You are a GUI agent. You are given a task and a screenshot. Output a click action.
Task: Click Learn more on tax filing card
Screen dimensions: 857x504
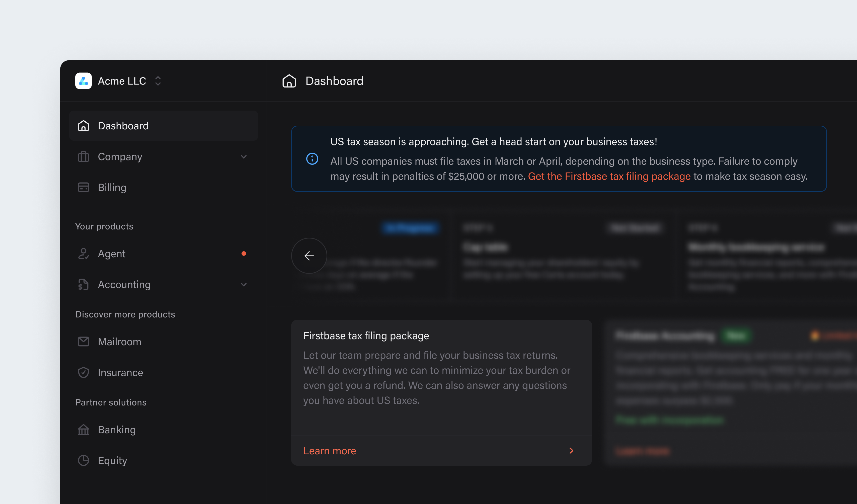330,451
